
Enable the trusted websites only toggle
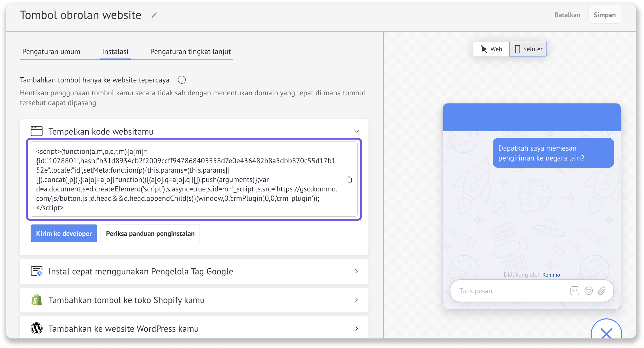[183, 80]
